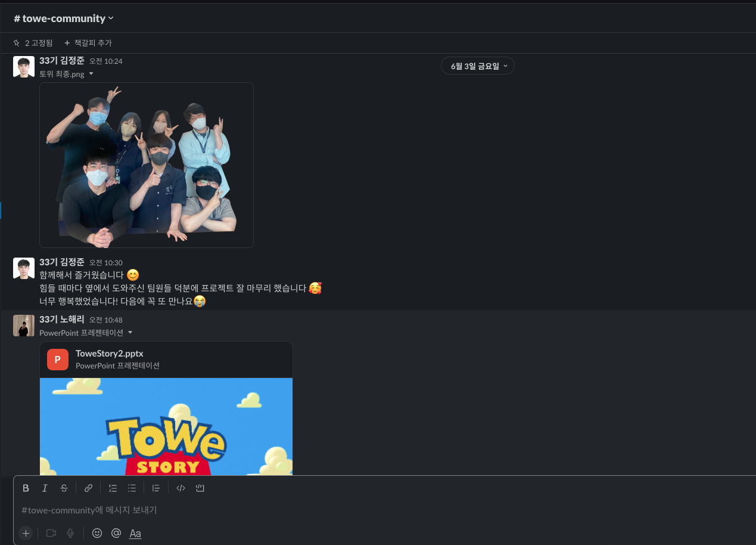
Task: Toggle bold formatting in the message composer
Action: click(x=26, y=488)
